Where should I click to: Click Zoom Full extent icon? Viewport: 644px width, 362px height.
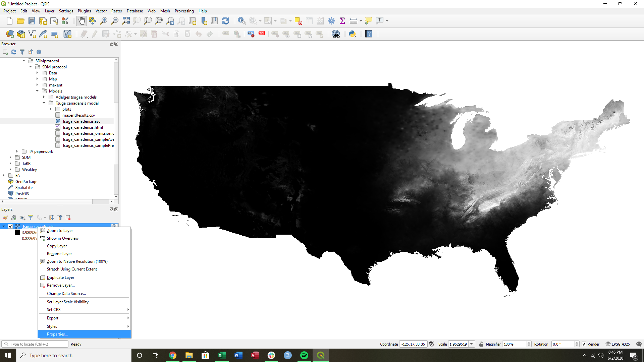pos(126,21)
